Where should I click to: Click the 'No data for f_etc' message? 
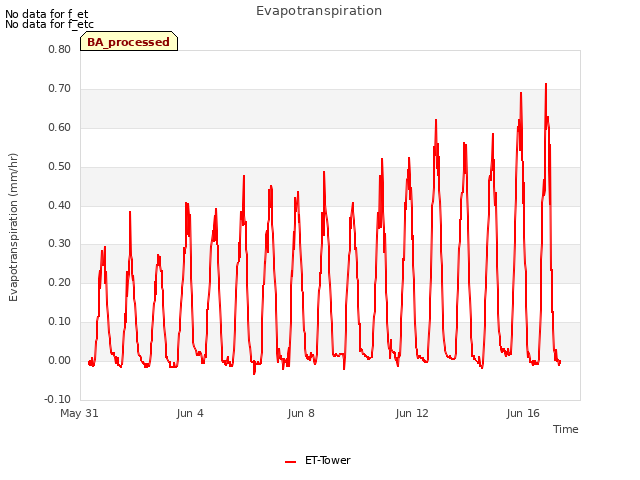pyautogui.click(x=49, y=24)
